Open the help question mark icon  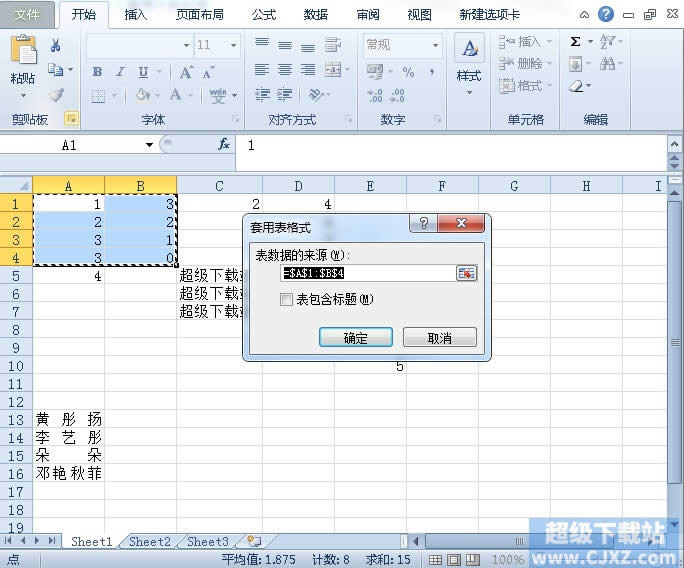tap(606, 14)
